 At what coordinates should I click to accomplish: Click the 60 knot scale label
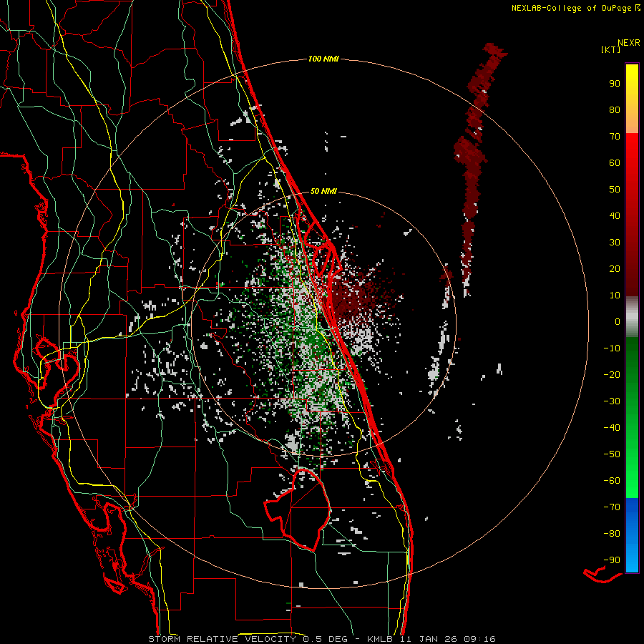click(x=615, y=162)
